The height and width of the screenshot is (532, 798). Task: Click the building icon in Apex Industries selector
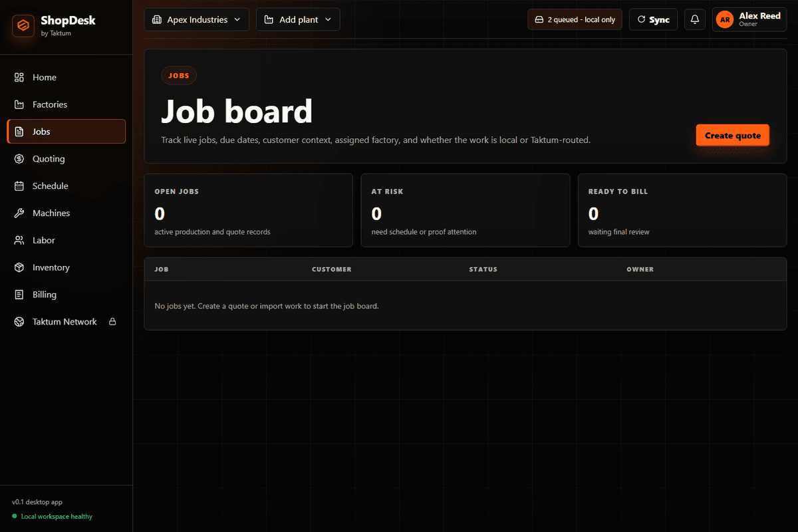click(x=157, y=20)
